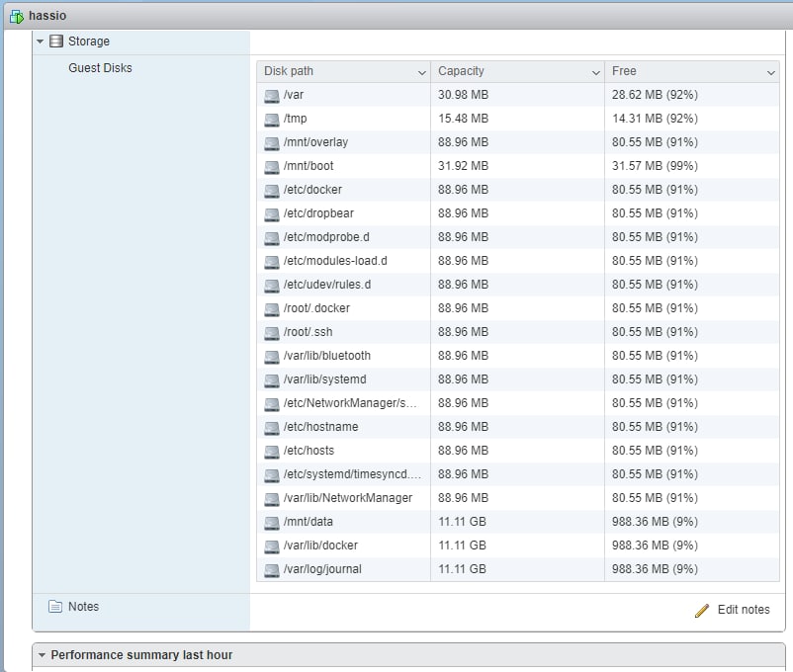Click the Notes page icon
This screenshot has width=793, height=672.
55,606
